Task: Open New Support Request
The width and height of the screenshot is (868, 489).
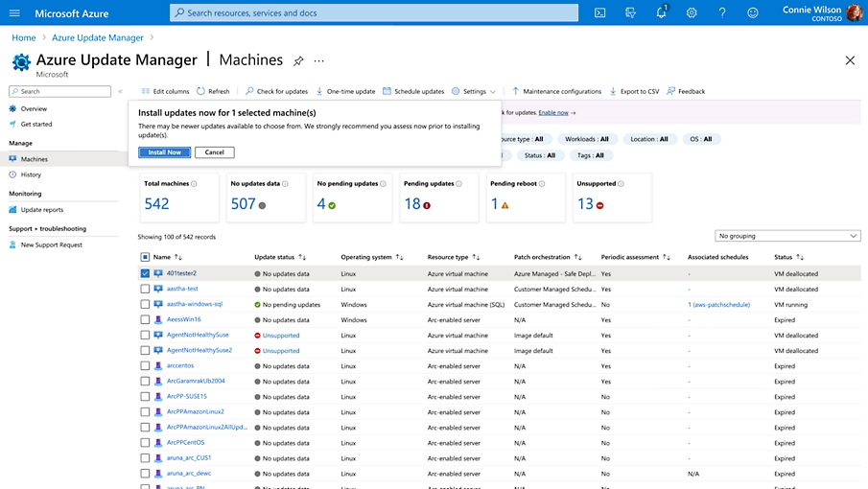Action: [x=52, y=244]
